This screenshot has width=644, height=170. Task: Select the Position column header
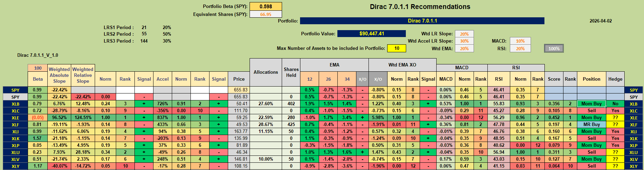point(591,79)
